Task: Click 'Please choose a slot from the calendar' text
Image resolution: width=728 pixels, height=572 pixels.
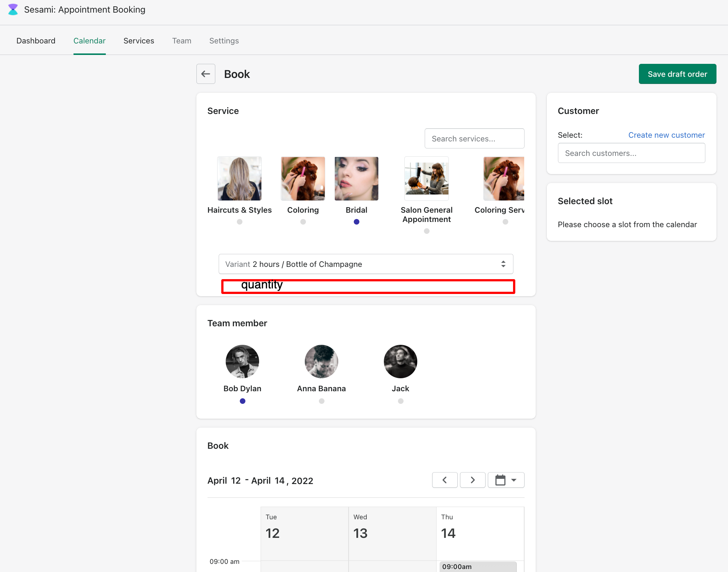Action: [x=627, y=225]
